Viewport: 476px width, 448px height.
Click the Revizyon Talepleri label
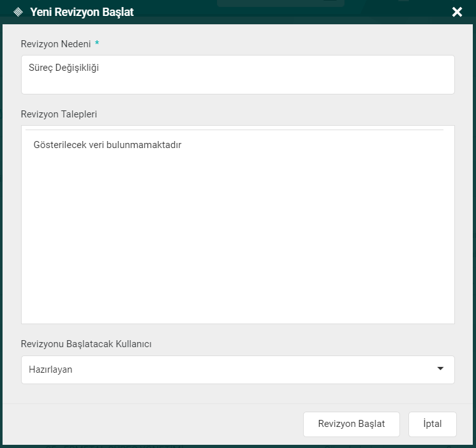coord(59,114)
